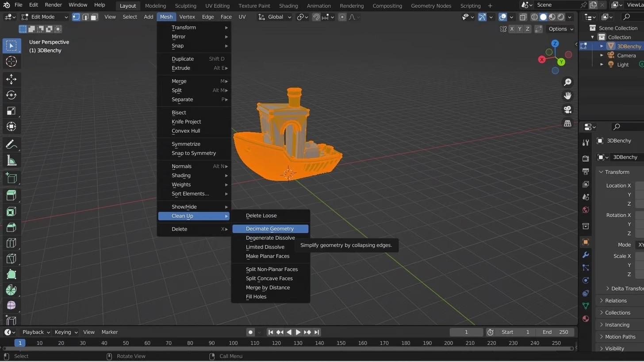Open the Keying dropdown
644x362 pixels.
(x=66, y=332)
